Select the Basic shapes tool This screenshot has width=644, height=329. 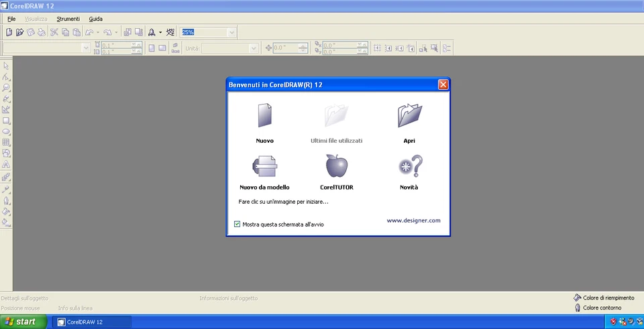(x=6, y=153)
